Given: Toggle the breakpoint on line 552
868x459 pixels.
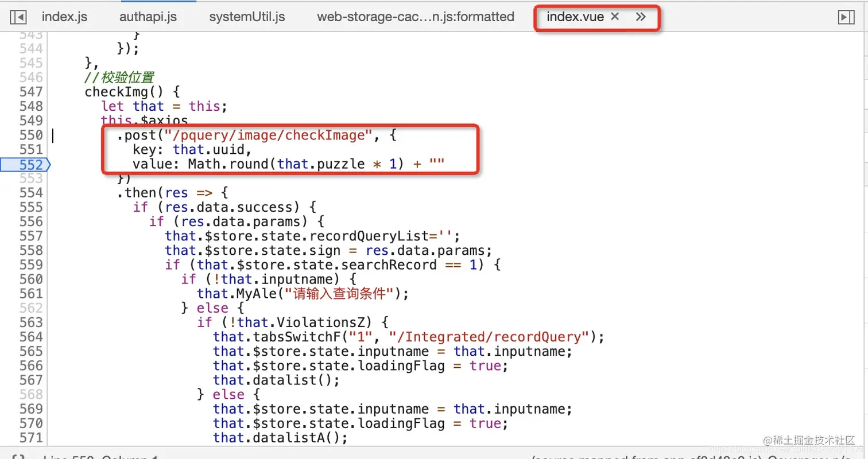Looking at the screenshot, I should pyautogui.click(x=25, y=165).
